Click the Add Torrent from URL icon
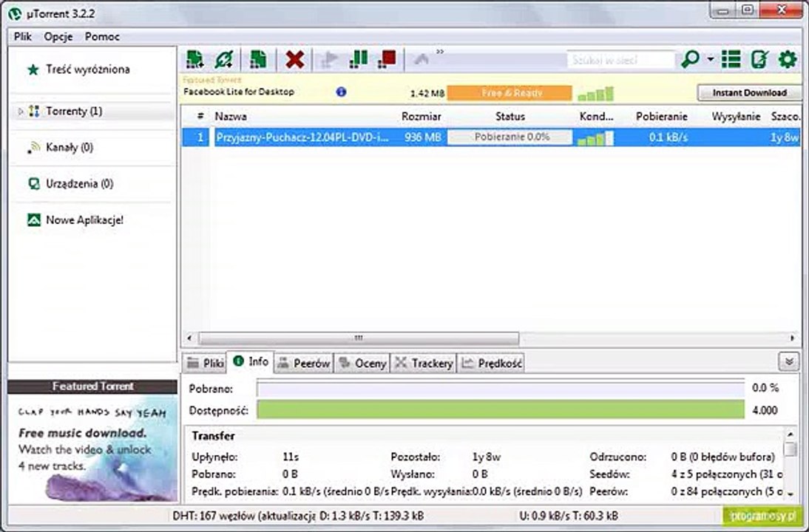 224,59
